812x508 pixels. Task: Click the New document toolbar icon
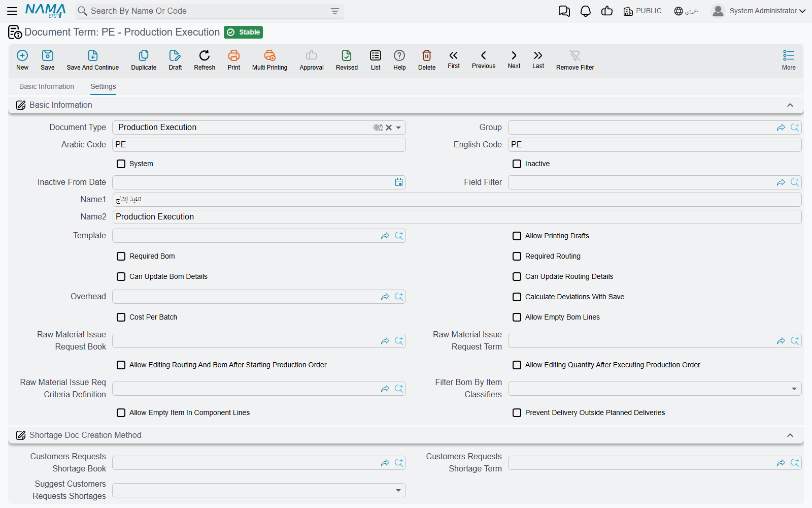22,60
